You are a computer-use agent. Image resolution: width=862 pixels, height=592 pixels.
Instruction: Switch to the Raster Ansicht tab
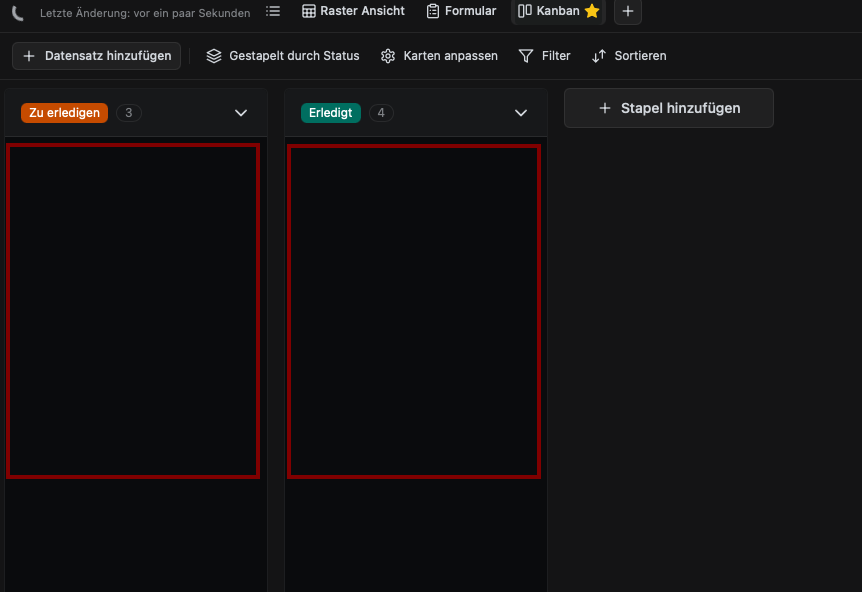353,11
